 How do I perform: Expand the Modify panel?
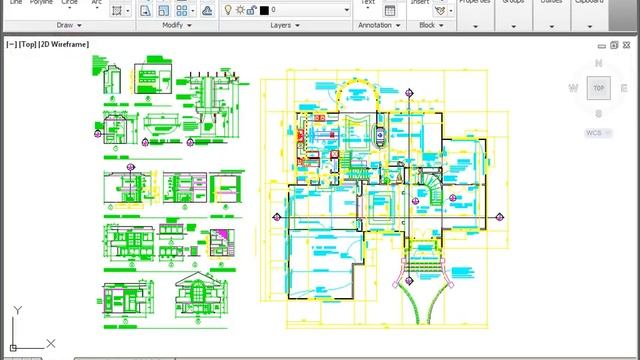click(x=177, y=25)
